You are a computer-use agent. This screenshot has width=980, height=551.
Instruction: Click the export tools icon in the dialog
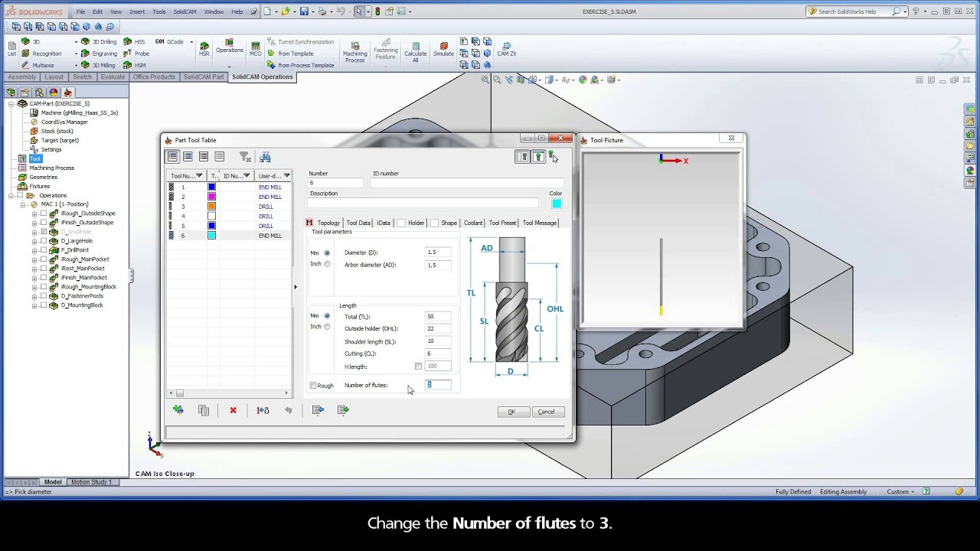point(343,410)
